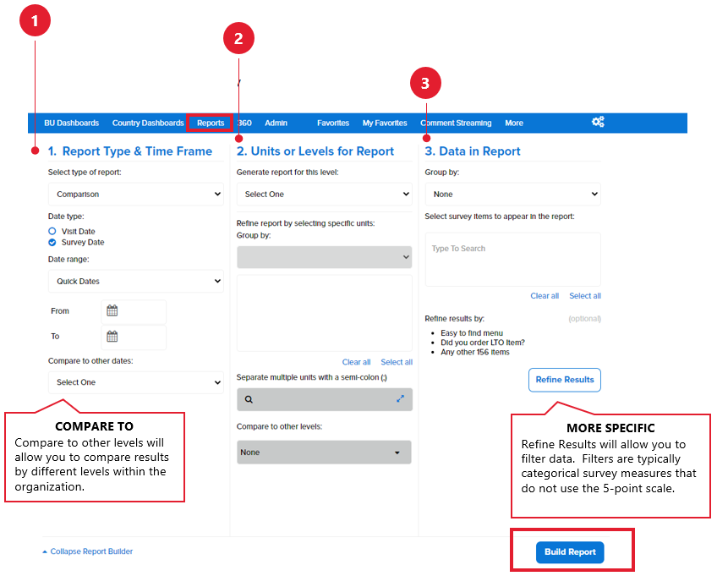Viewport: 728px width, 576px height.
Task: Expand the Data in Report Group by dropdown
Action: coord(512,195)
